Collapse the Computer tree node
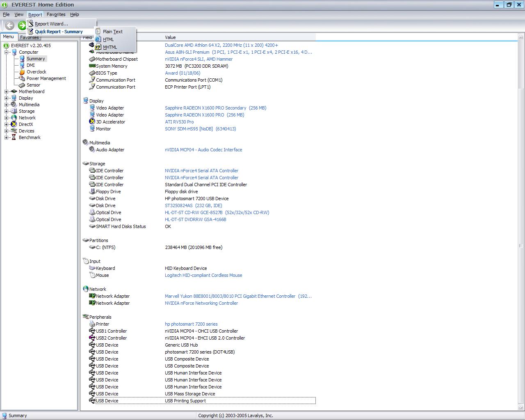The height and width of the screenshot is (420, 525). (x=7, y=52)
